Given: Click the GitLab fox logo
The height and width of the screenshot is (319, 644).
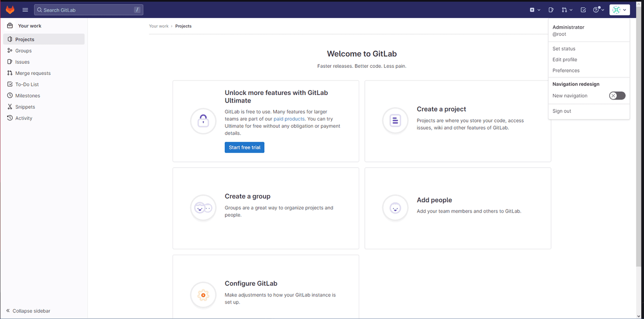Looking at the screenshot, I should click(x=10, y=10).
